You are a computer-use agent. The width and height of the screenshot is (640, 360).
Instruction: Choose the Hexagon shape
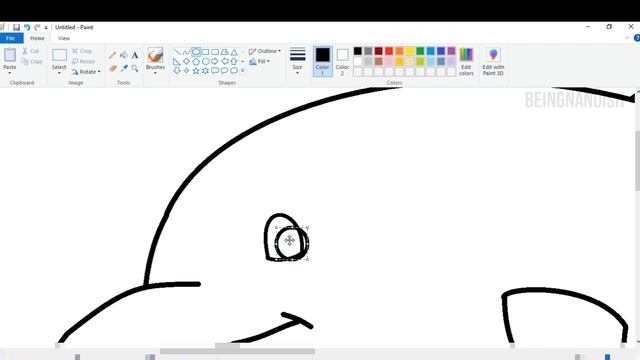coord(205,61)
